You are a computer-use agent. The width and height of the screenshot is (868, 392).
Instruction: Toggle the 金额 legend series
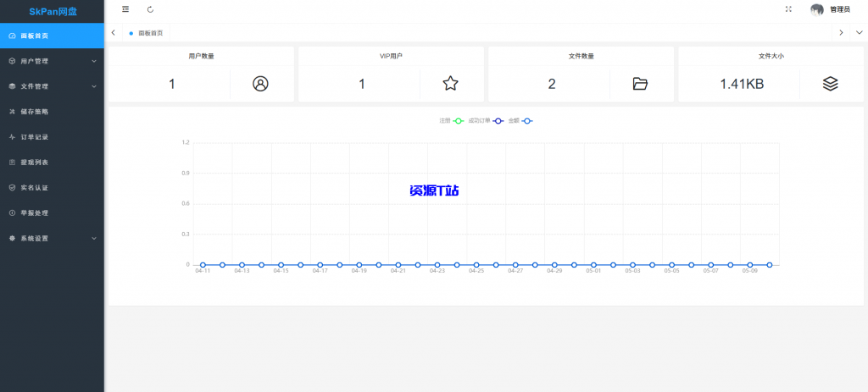pyautogui.click(x=520, y=121)
